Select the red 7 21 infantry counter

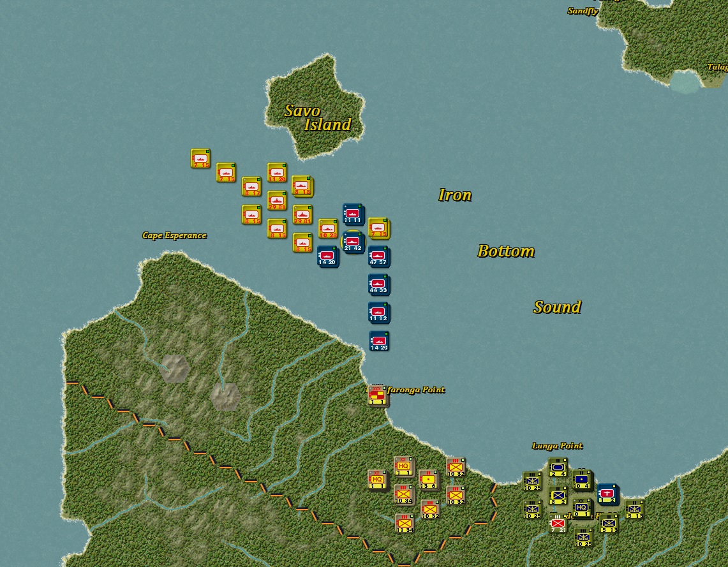[x=558, y=523]
